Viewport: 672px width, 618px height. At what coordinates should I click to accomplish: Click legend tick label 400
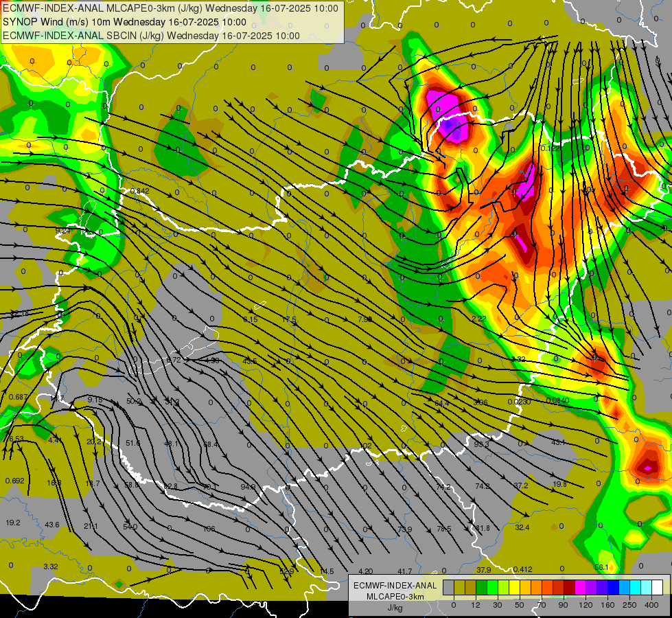point(651,605)
